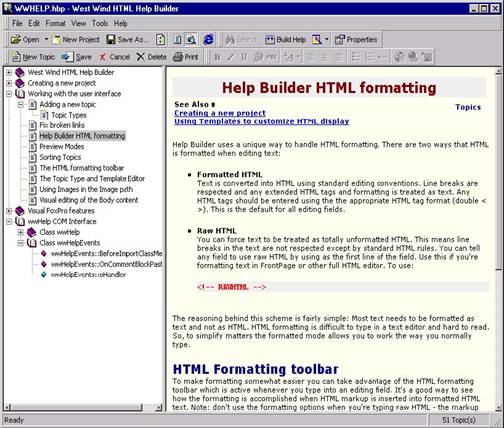
Task: Click the view help file icon
Action: 317,40
